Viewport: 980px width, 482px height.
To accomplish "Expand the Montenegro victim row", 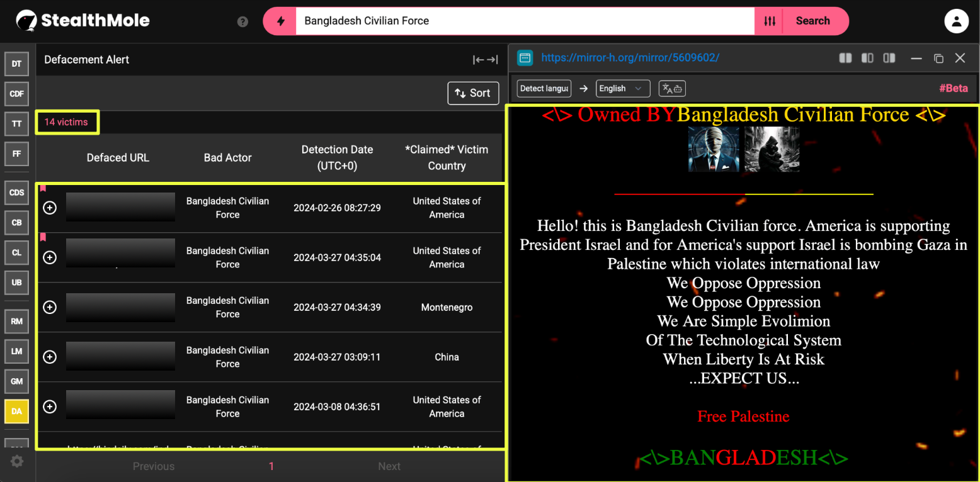I will (x=50, y=307).
